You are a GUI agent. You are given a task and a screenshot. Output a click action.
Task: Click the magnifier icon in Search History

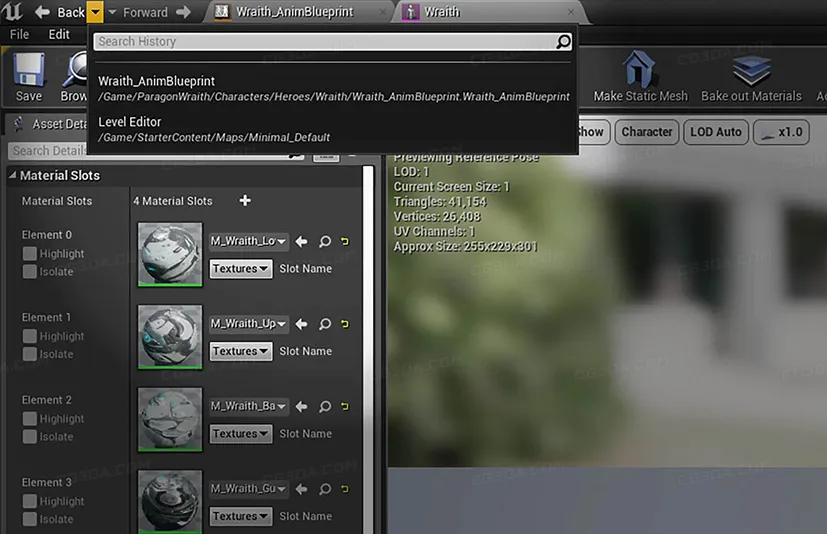(x=563, y=42)
